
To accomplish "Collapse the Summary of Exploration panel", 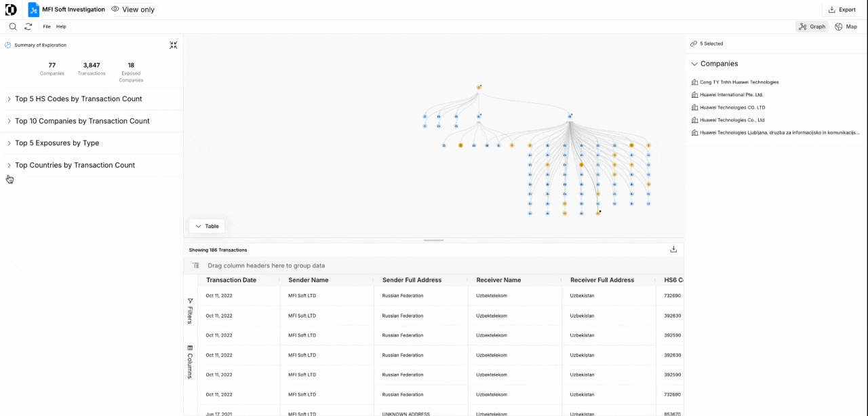I will point(174,45).
